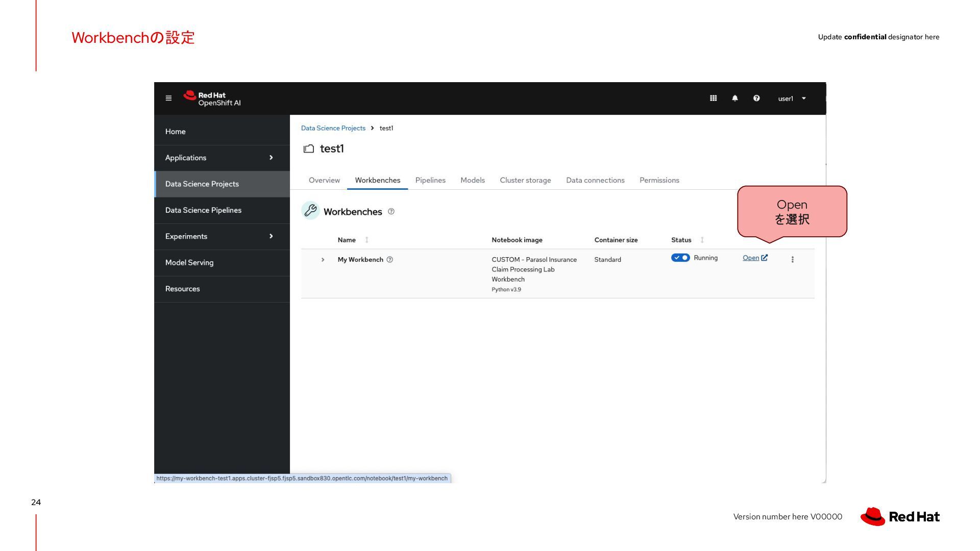
Task: Click the Data Science Projects breadcrumb link
Action: [333, 128]
